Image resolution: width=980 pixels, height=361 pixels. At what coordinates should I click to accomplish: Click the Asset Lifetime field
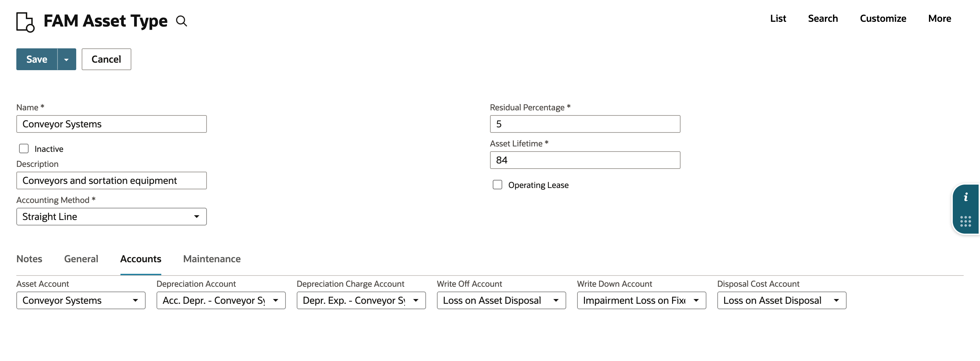click(x=585, y=160)
